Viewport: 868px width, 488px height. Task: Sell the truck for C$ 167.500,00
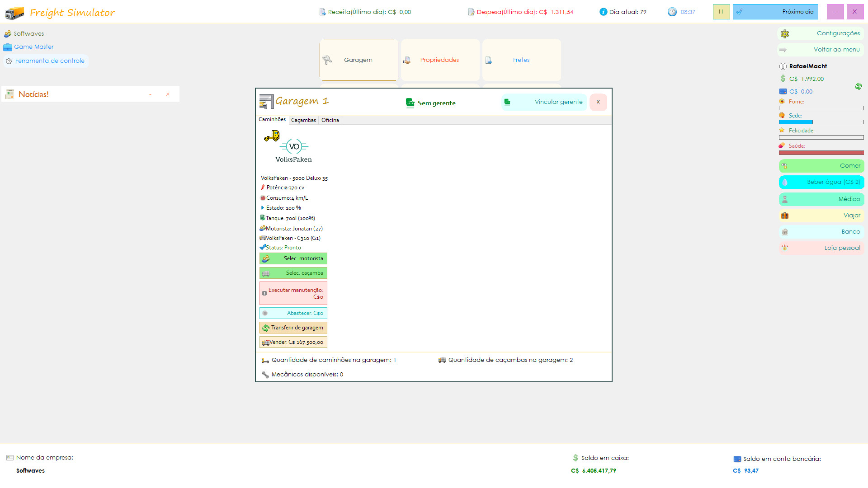point(293,342)
